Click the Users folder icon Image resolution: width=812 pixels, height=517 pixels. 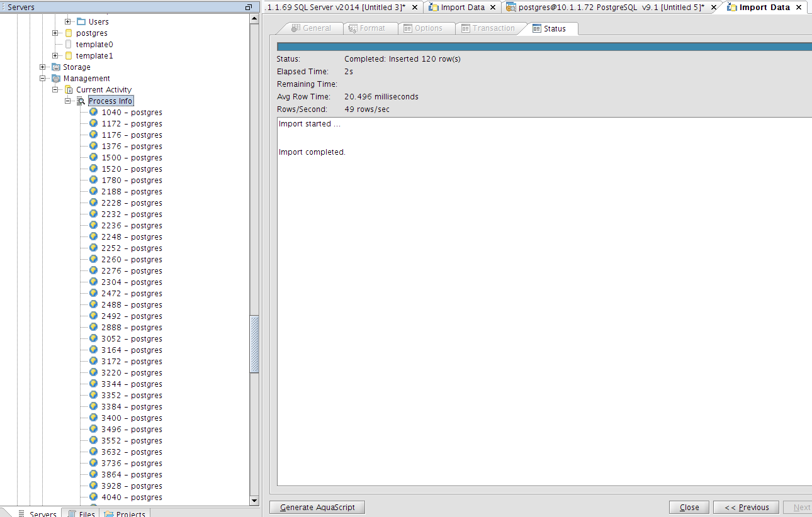pyautogui.click(x=81, y=21)
